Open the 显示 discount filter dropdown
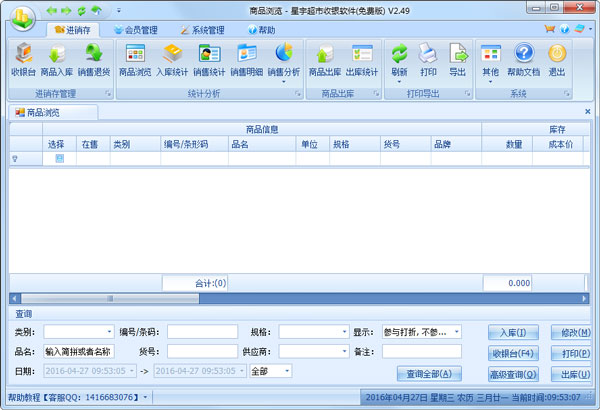Viewport: 600px width, 410px height. (457, 332)
